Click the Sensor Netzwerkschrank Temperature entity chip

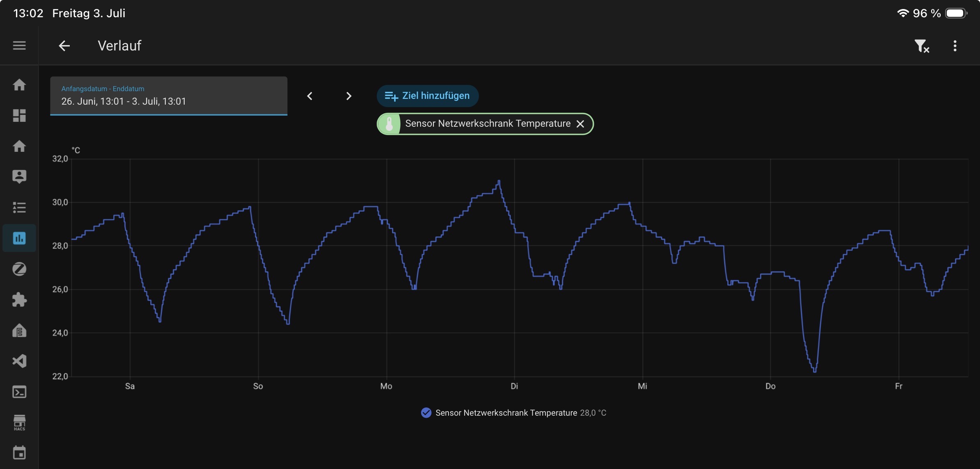pos(485,124)
